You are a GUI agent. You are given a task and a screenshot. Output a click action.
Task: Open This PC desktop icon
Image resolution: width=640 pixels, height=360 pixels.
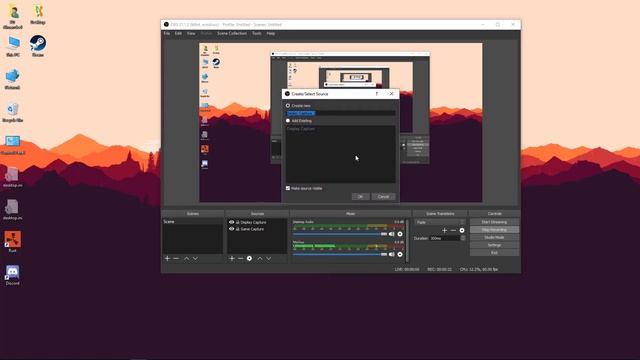click(x=13, y=46)
